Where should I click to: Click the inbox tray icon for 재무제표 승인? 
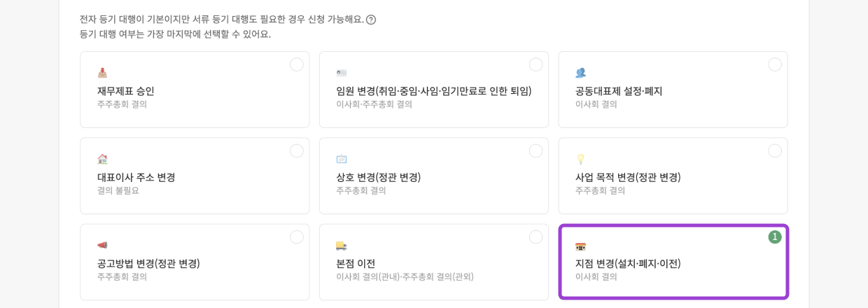(x=102, y=73)
